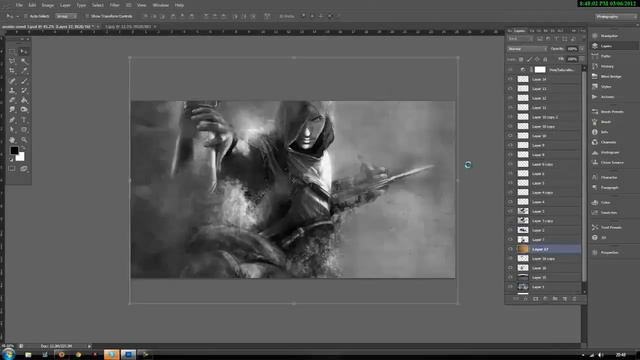Open the Move tool preset picker arrow
Viewport: 640px width, 360px height.
(x=17, y=16)
